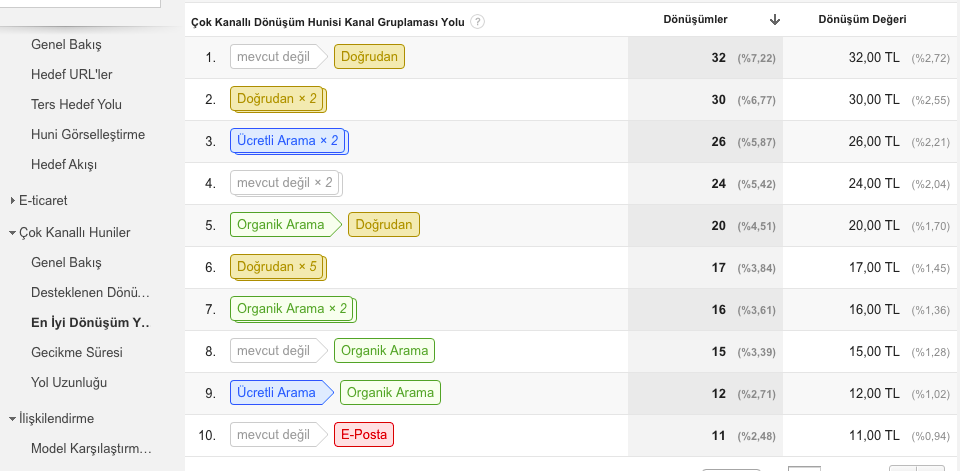Open Hedef Akışı in sidebar
Viewport: 960px width, 471px height.
tap(64, 164)
